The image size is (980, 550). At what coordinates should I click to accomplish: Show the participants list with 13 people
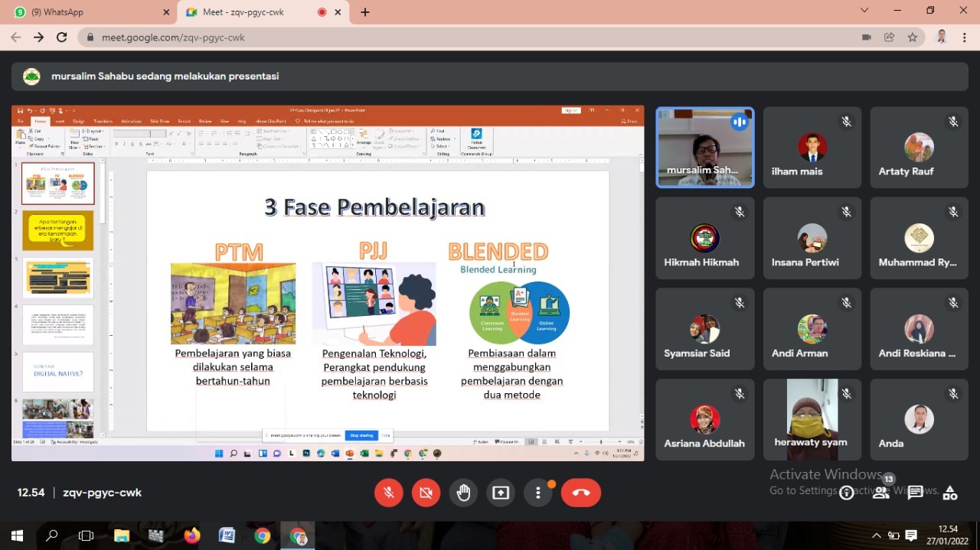pyautogui.click(x=881, y=493)
